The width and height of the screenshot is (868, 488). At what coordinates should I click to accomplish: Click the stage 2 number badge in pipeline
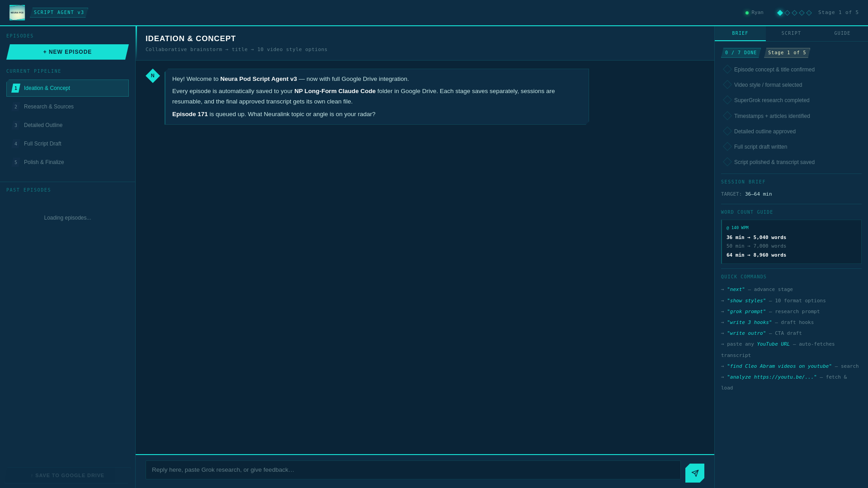tap(16, 107)
